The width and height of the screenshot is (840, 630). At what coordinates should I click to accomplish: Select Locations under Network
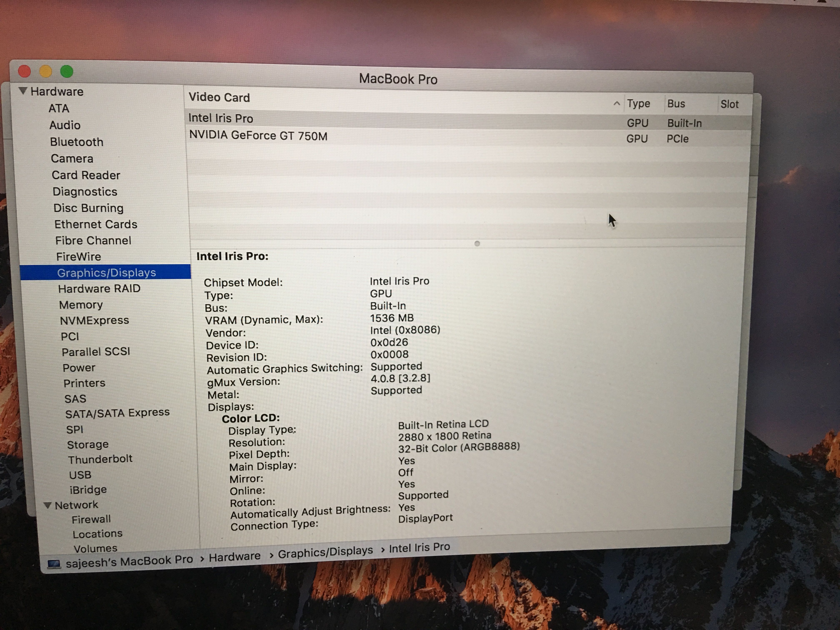point(97,534)
